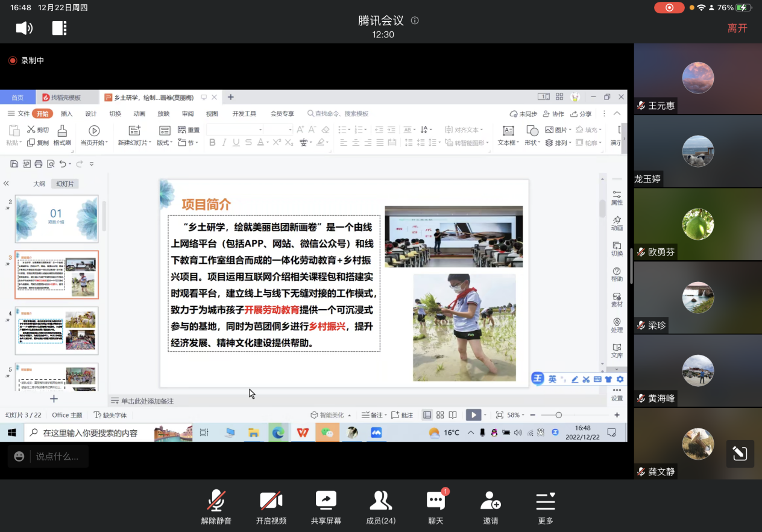Select the 大纲 outline tab
The width and height of the screenshot is (762, 532).
39,184
